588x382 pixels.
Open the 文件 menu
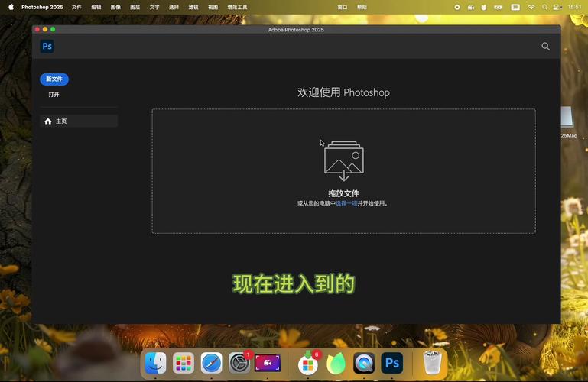click(x=76, y=7)
